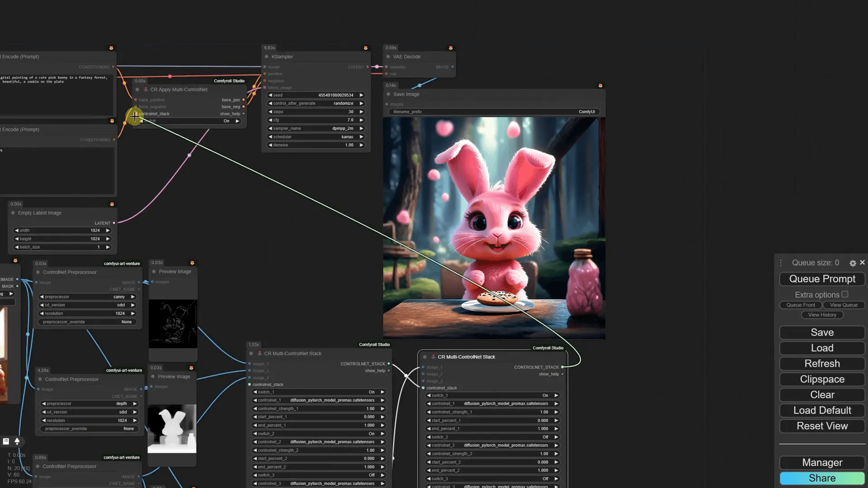Click the Load Default button
Viewport: 868px width, 488px height.
(x=822, y=410)
